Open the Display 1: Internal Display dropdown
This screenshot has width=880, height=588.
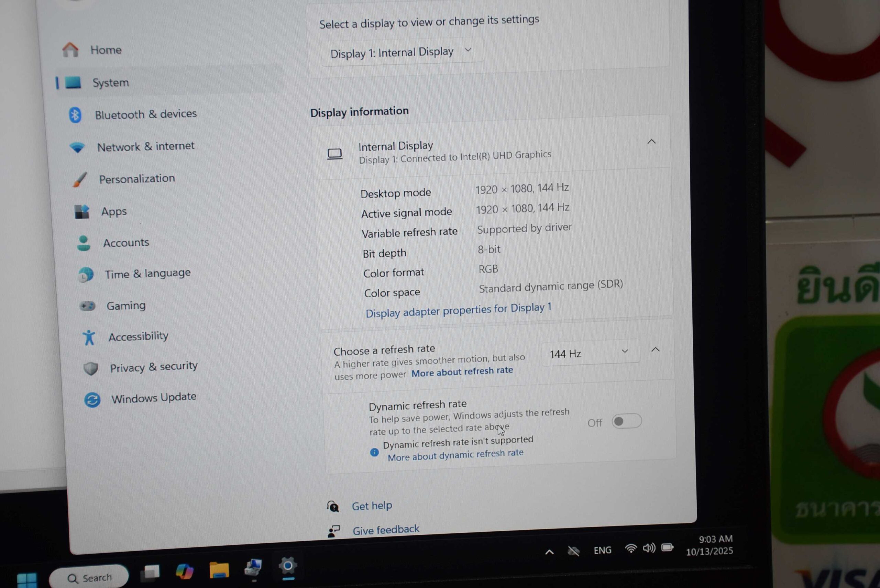401,52
